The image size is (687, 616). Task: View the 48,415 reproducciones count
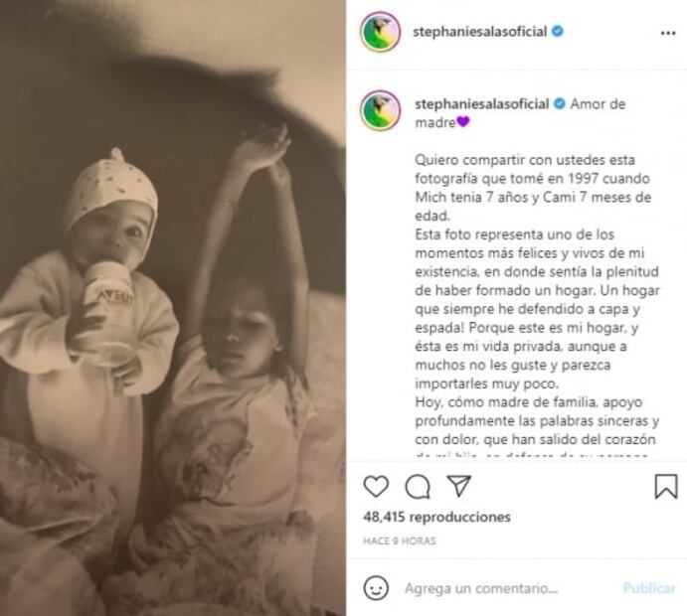click(436, 517)
